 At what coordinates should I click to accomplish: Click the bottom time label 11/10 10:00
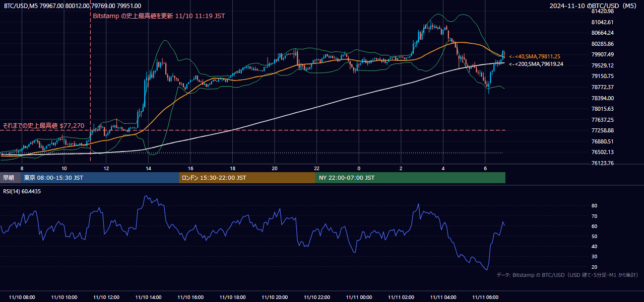click(64, 297)
